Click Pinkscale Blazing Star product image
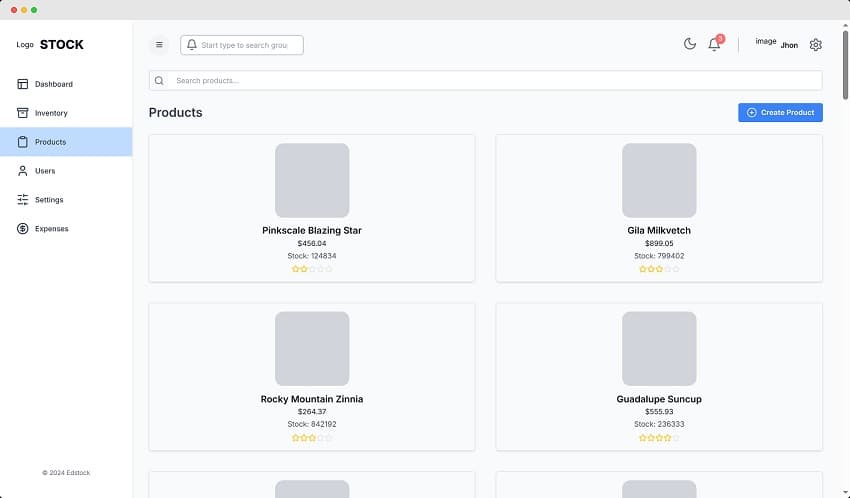Image resolution: width=850 pixels, height=498 pixels. 312,180
